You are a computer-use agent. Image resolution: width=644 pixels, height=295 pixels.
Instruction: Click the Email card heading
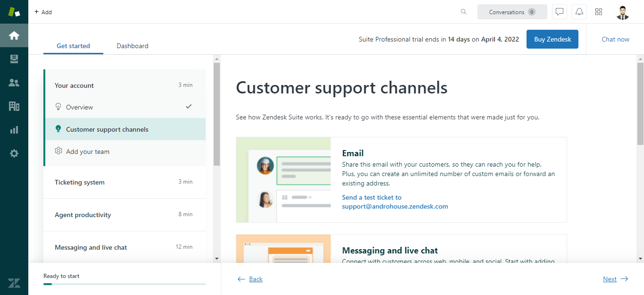click(353, 153)
